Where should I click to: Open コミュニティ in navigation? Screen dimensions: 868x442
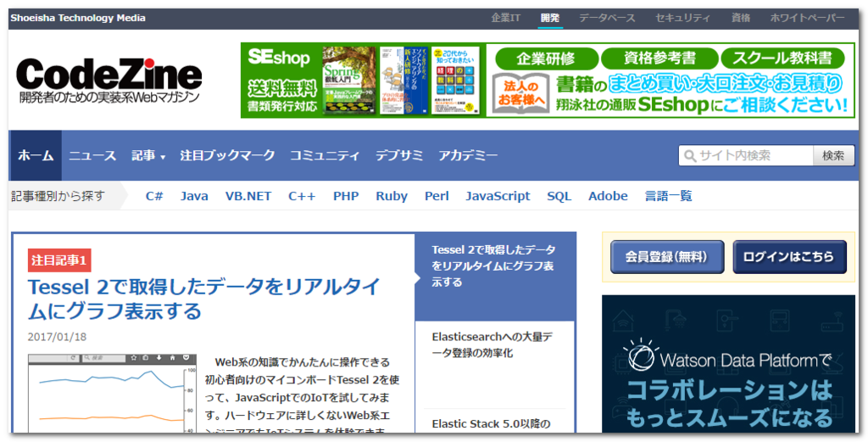(x=325, y=155)
